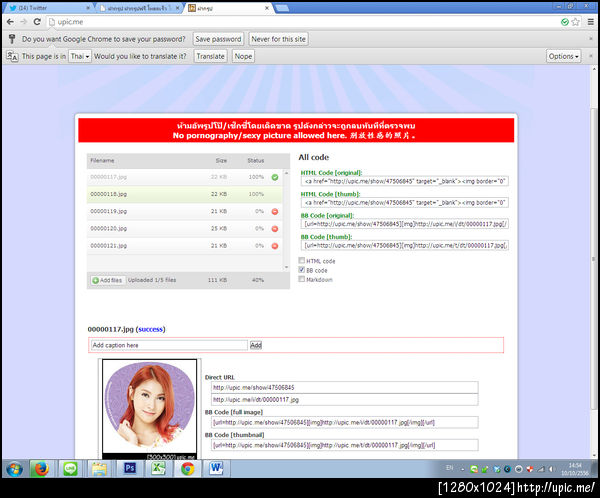Click HTML Code [thumb] field
Viewport: 600px width, 498px height.
tap(404, 202)
